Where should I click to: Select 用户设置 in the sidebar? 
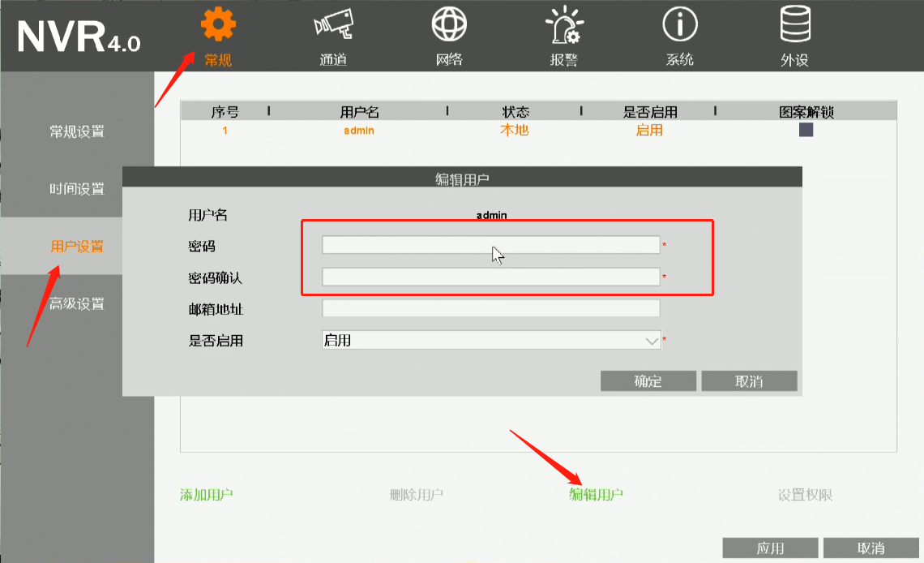pos(77,247)
